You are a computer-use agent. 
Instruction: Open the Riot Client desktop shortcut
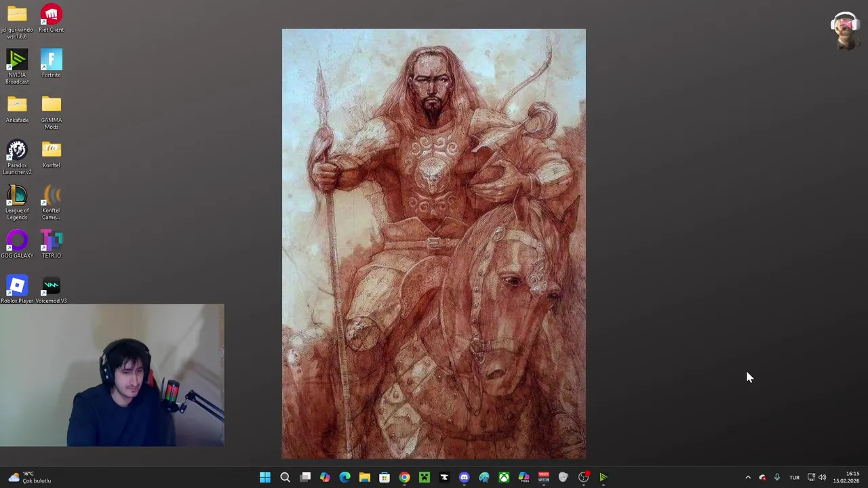[51, 18]
